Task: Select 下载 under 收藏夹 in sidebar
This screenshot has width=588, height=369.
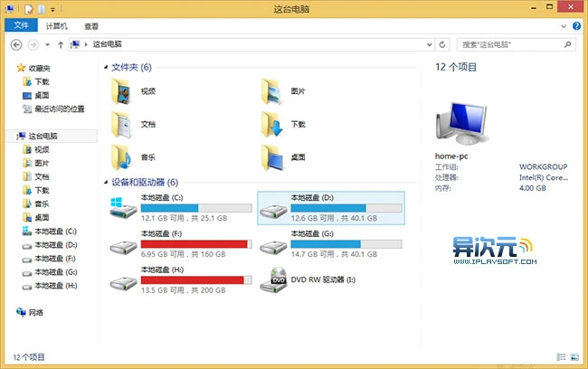Action: (x=42, y=81)
